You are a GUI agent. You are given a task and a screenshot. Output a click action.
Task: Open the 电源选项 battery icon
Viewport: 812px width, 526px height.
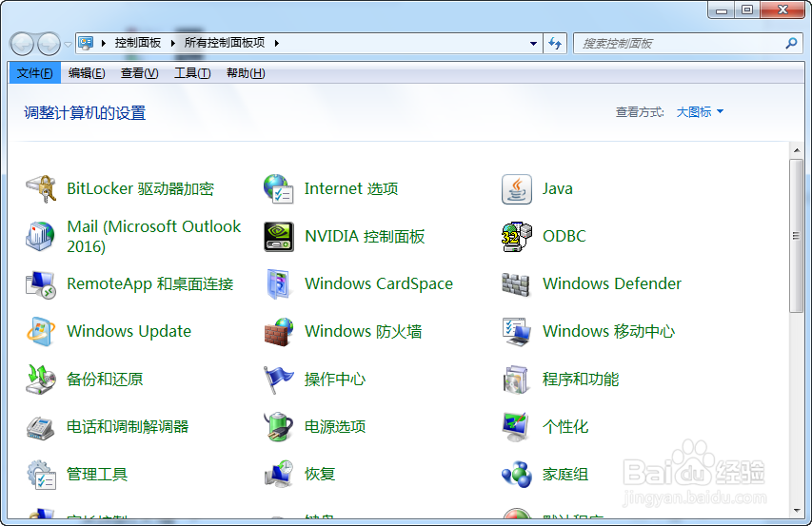(x=279, y=427)
